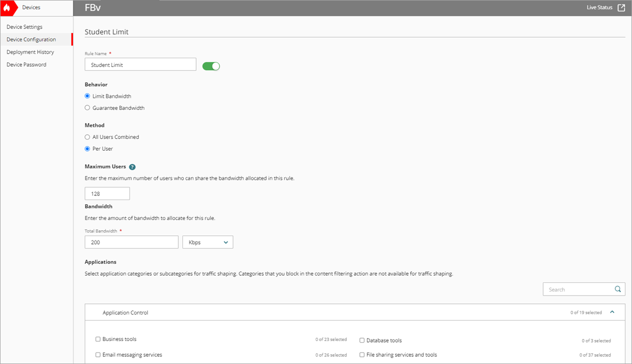
Task: Check Database tools for traffic shaping
Action: click(x=362, y=341)
